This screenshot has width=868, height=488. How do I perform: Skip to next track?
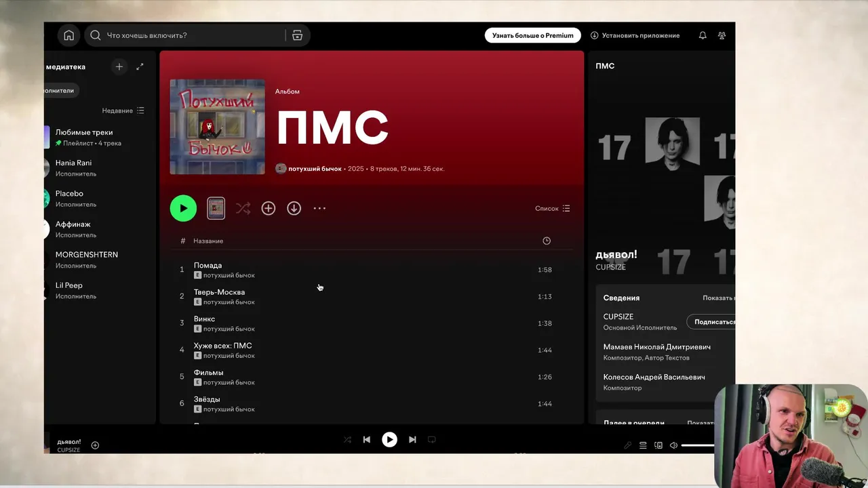click(x=412, y=439)
